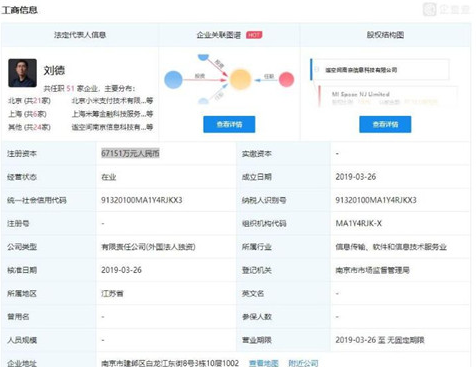Click 查看详情 under the relation graph

[229, 124]
